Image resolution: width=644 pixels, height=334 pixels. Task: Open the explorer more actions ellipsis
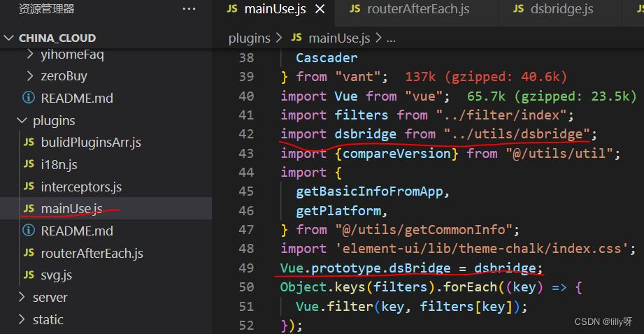[x=189, y=8]
